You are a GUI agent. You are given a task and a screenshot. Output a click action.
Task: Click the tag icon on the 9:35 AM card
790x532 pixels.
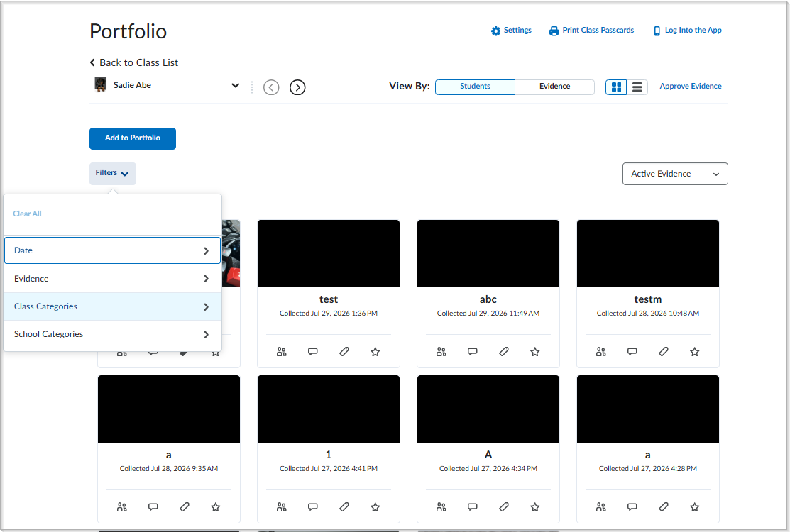click(185, 507)
